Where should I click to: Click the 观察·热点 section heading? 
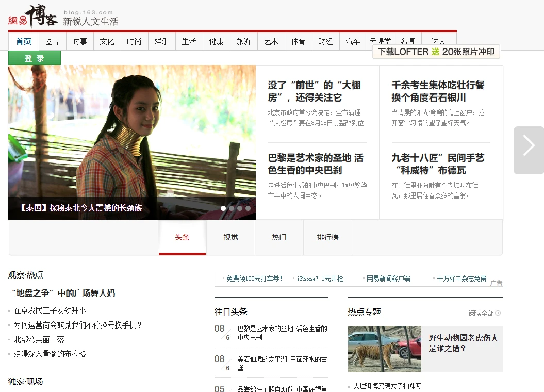25,275
